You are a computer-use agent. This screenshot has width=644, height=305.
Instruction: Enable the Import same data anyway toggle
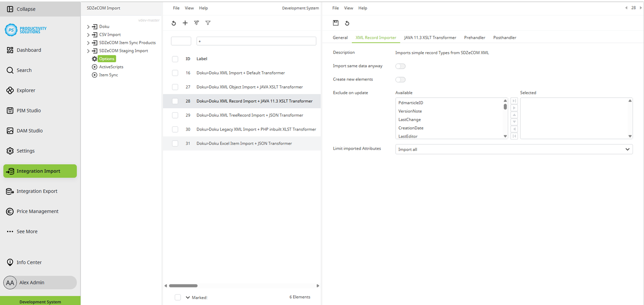[400, 66]
